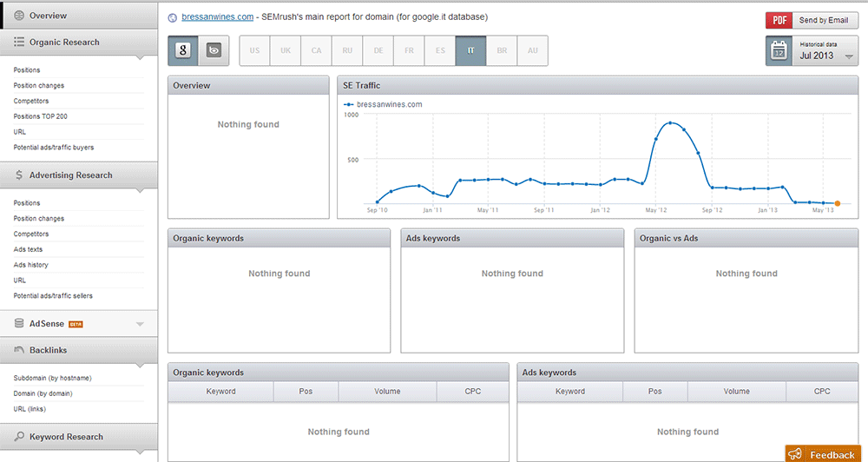Open Subdomain (by hostname) backlinks
The height and width of the screenshot is (462, 868).
53,378
